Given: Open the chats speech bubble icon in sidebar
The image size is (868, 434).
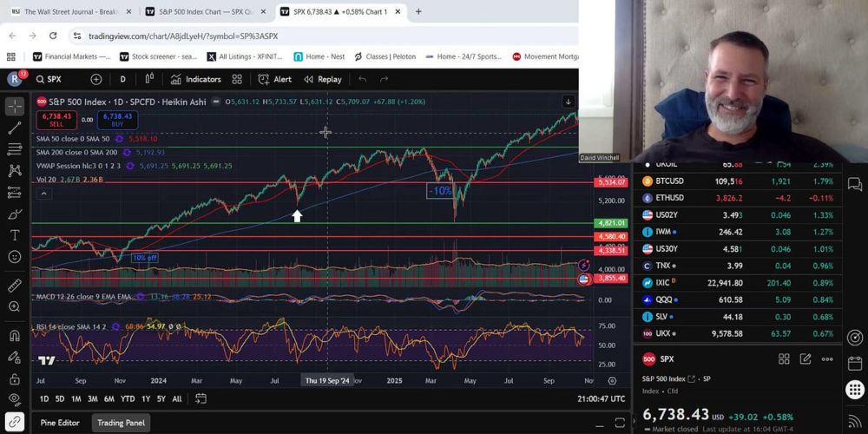Looking at the screenshot, I should point(855,184).
